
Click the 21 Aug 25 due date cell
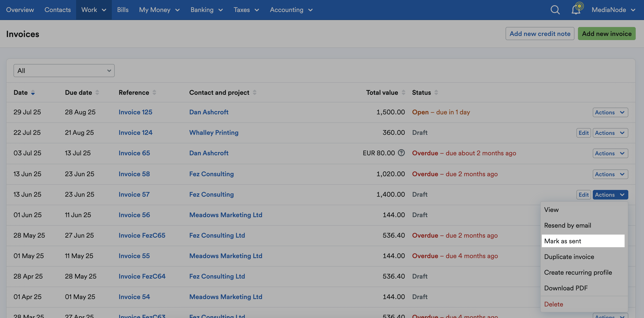(80, 133)
